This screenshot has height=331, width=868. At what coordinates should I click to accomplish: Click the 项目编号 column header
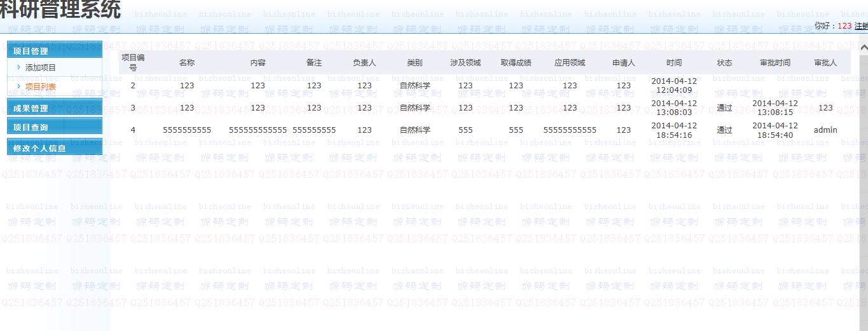[133, 62]
